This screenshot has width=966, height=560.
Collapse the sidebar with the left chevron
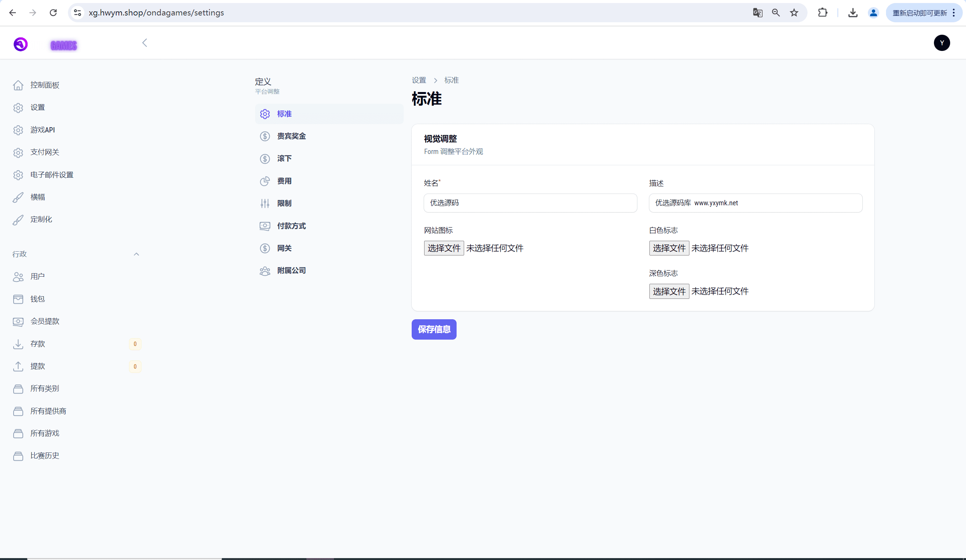(x=145, y=43)
